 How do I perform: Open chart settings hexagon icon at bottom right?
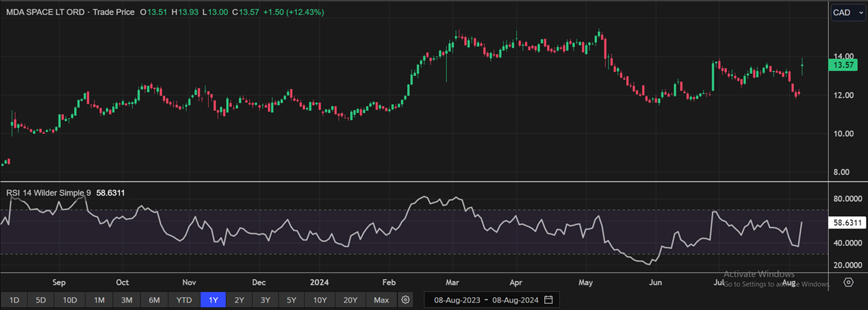click(848, 282)
